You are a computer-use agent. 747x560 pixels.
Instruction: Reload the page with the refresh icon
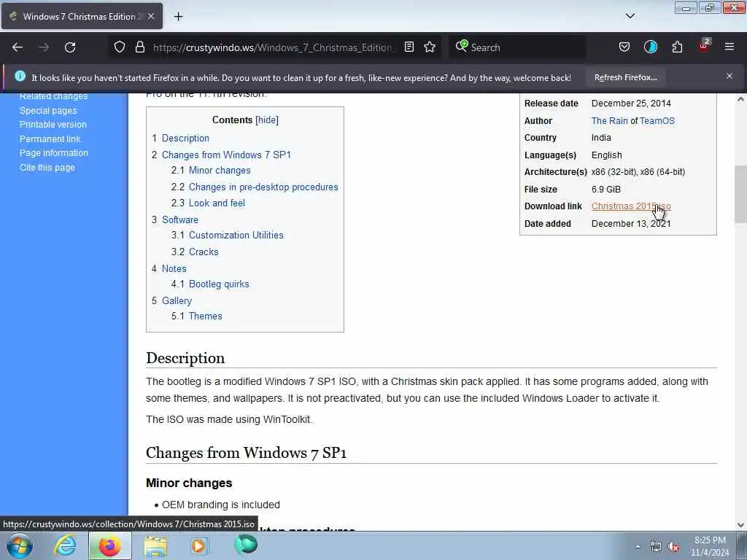point(70,47)
